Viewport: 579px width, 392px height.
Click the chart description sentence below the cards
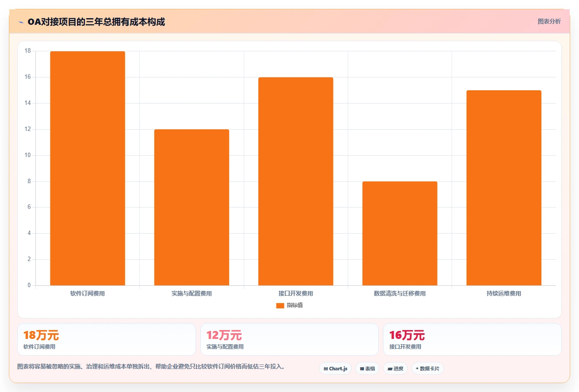(x=153, y=367)
